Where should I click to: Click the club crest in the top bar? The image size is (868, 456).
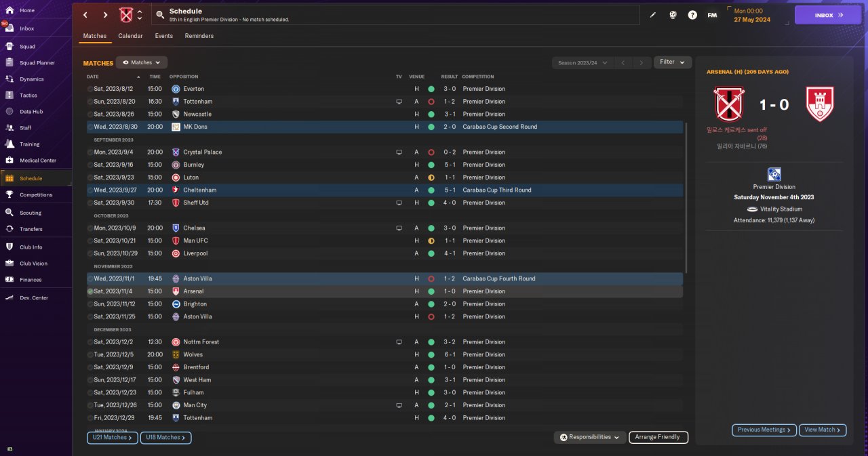click(x=126, y=15)
